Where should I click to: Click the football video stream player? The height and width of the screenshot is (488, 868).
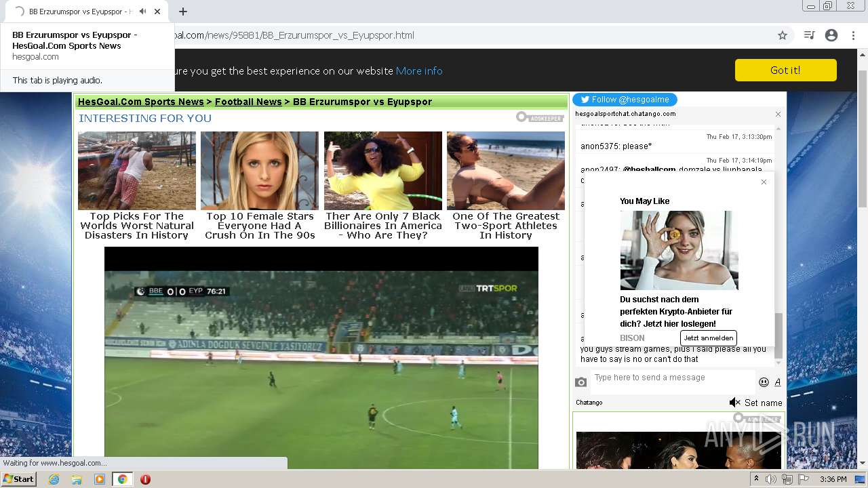coord(321,358)
